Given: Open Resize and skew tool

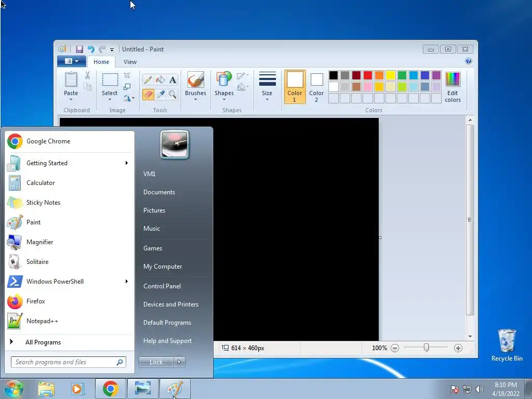Looking at the screenshot, I should (127, 87).
